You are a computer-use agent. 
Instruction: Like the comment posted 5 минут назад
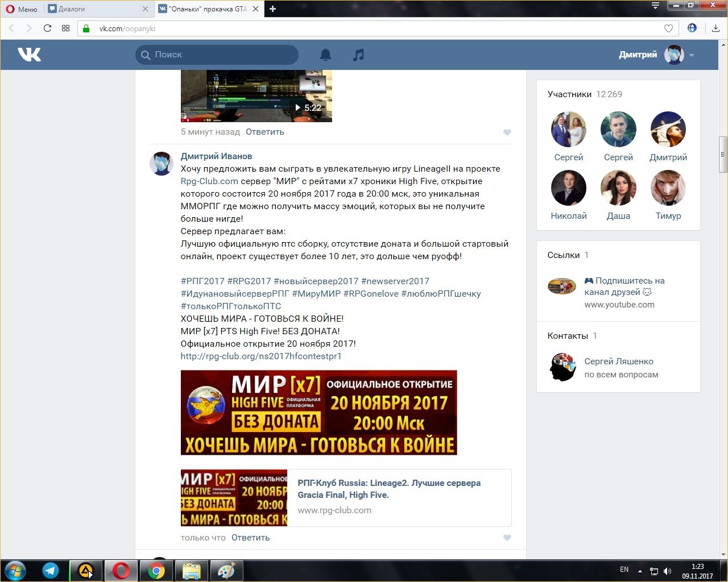pos(507,132)
